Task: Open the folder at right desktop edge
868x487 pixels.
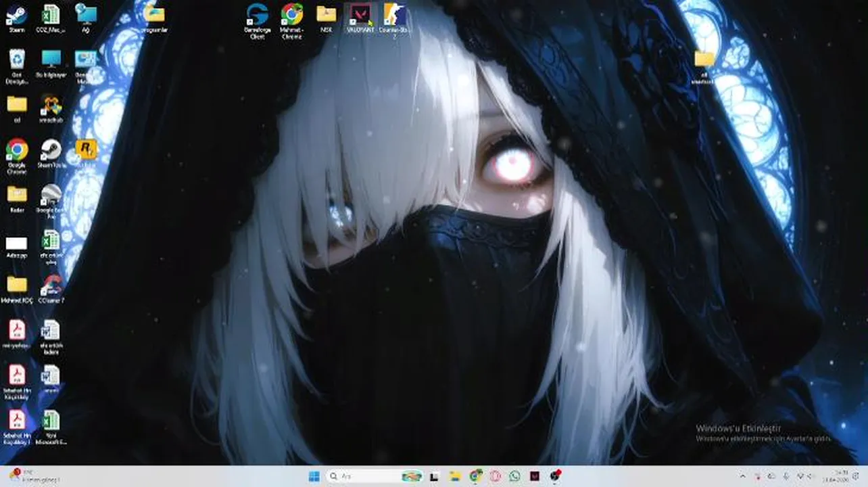Action: 704,66
